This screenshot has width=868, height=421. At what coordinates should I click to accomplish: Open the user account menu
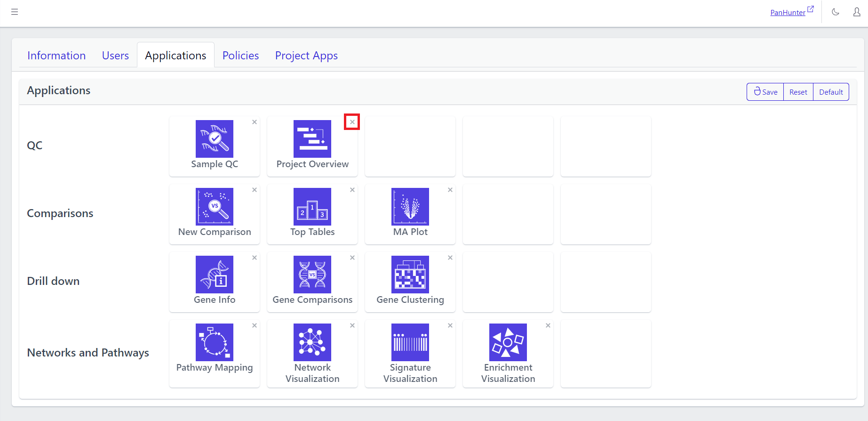point(857,12)
